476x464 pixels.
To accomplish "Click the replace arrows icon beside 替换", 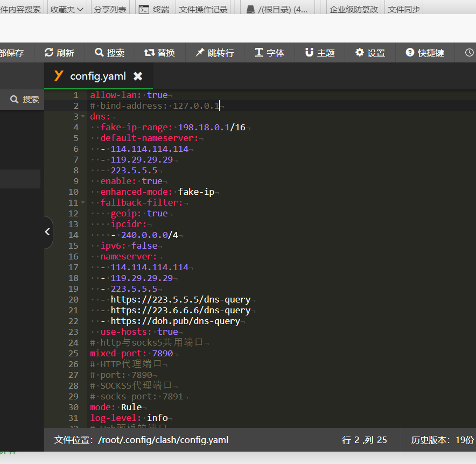I will (x=149, y=53).
